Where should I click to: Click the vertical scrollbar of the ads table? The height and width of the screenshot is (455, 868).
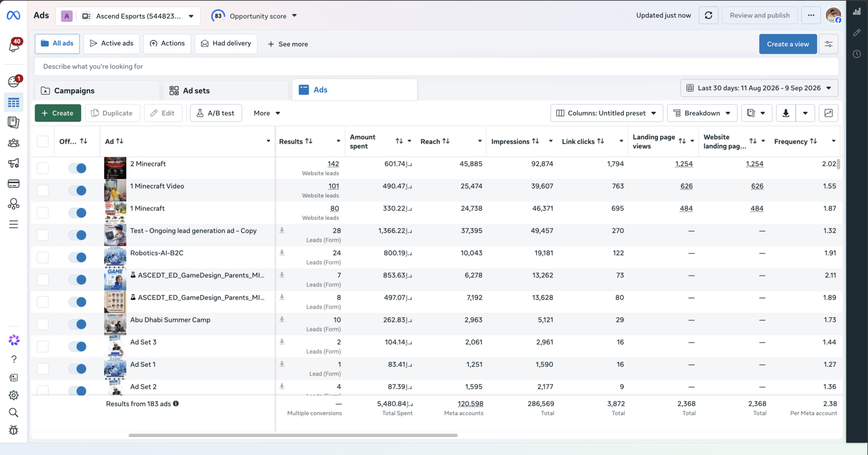(x=839, y=164)
